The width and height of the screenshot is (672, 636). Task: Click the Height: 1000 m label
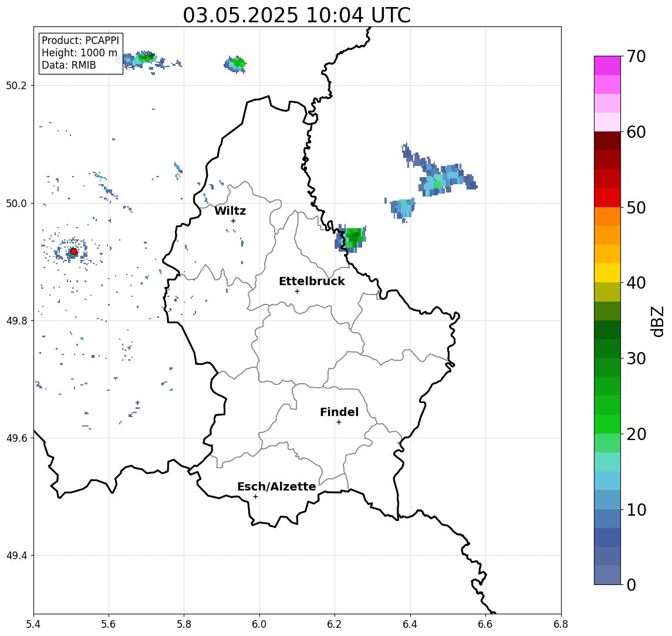click(79, 53)
